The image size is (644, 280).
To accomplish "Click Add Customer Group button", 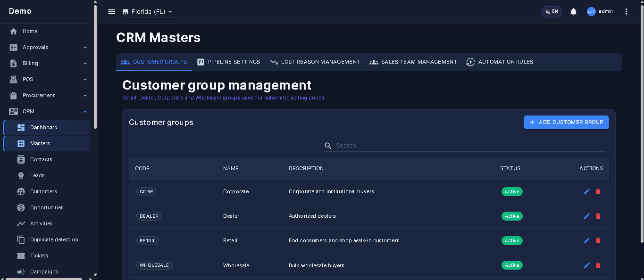I will (x=566, y=122).
